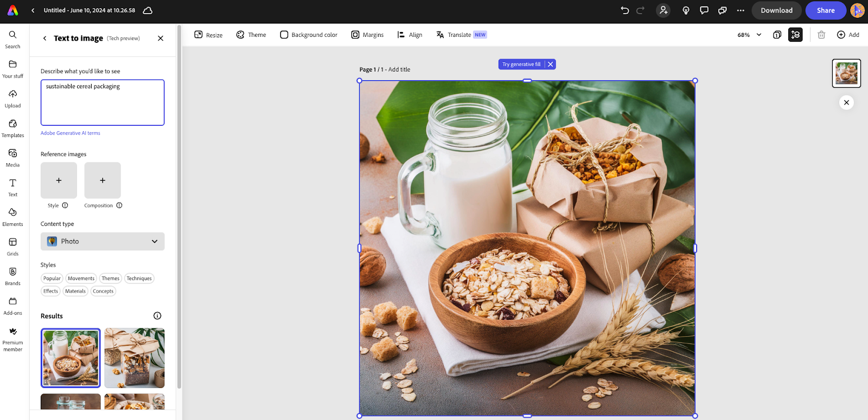Open the Elements panel
The image size is (868, 420).
pos(12,217)
